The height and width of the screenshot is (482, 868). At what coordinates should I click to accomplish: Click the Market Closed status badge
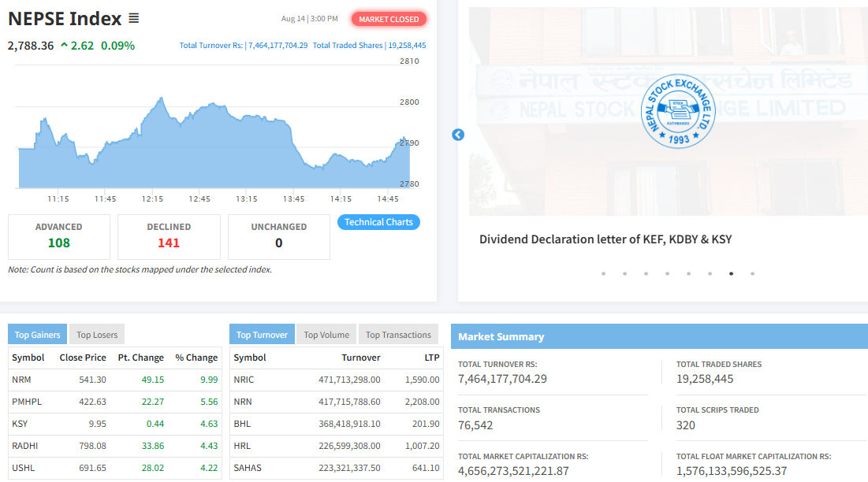(x=389, y=19)
